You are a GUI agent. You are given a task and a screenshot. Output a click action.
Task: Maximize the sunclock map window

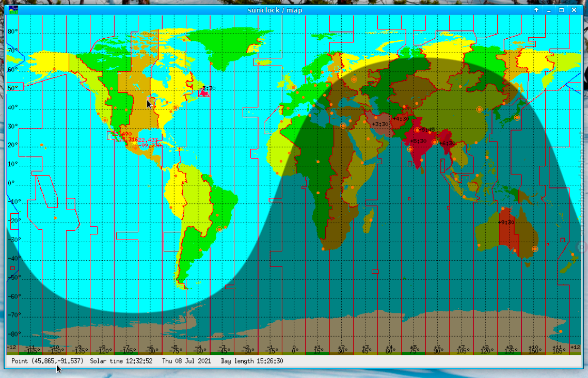tap(561, 10)
